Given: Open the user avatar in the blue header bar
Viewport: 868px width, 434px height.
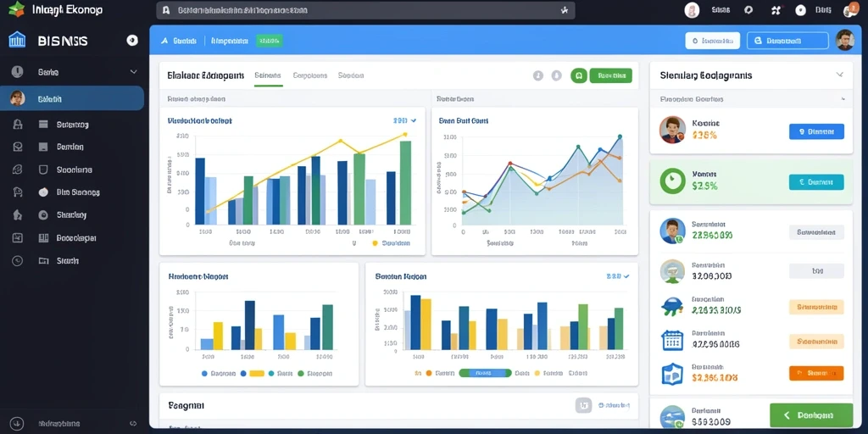Looking at the screenshot, I should point(845,41).
